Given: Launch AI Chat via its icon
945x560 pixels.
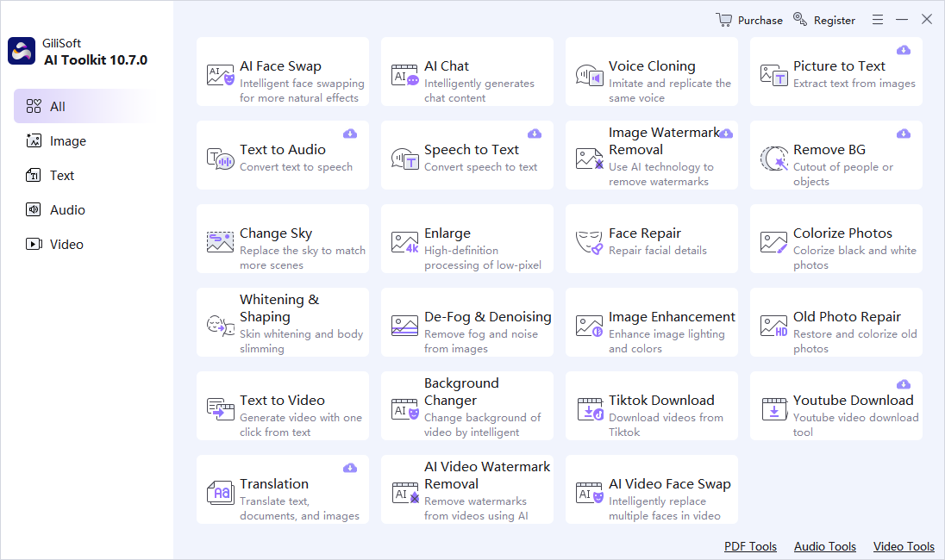Looking at the screenshot, I should coord(404,75).
